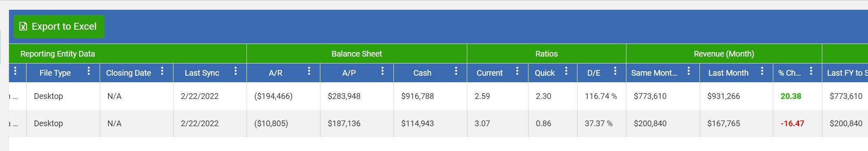
Task: Click the green 20.38 percent change value
Action: click(x=791, y=96)
